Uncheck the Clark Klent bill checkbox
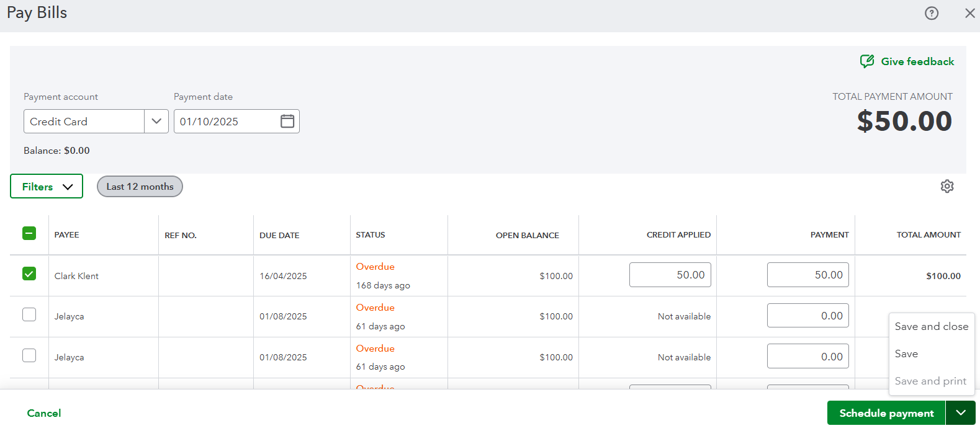This screenshot has height=436, width=980. [x=29, y=274]
